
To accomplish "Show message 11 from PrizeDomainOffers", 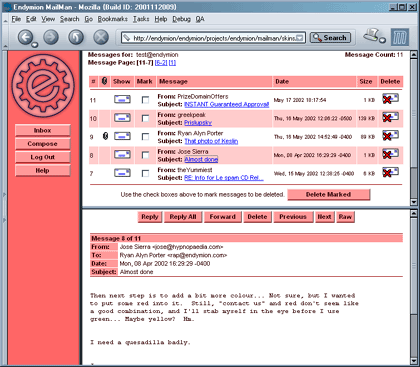I will coord(122,99).
